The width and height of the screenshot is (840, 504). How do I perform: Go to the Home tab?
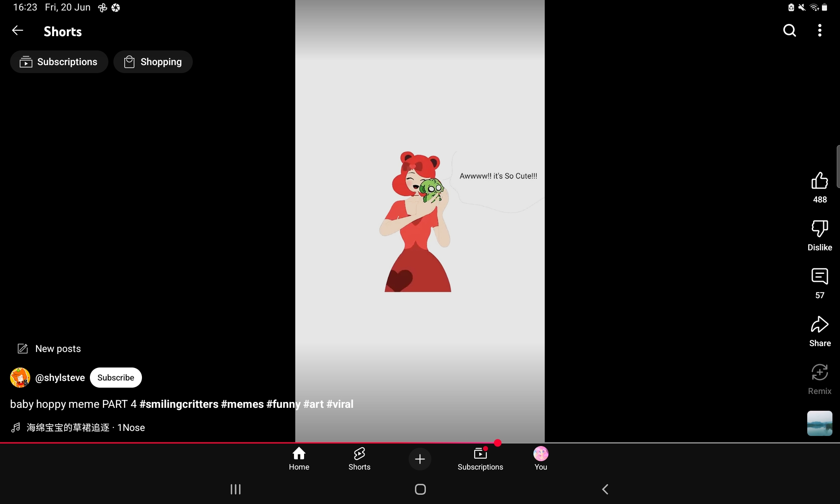point(299,459)
